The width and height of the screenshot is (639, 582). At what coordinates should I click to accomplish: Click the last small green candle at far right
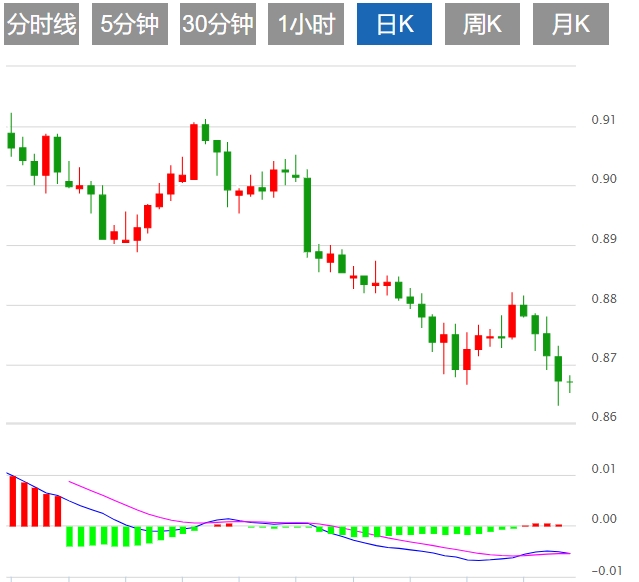click(x=570, y=384)
